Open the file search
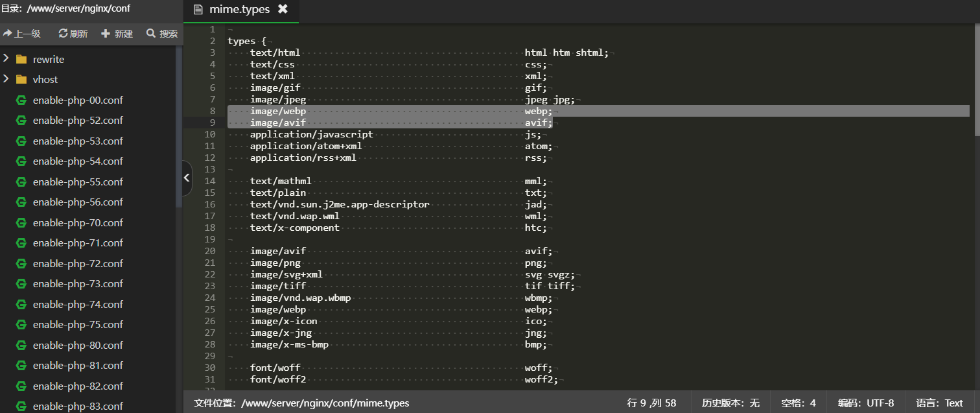The width and height of the screenshot is (980, 413). pyautogui.click(x=161, y=34)
